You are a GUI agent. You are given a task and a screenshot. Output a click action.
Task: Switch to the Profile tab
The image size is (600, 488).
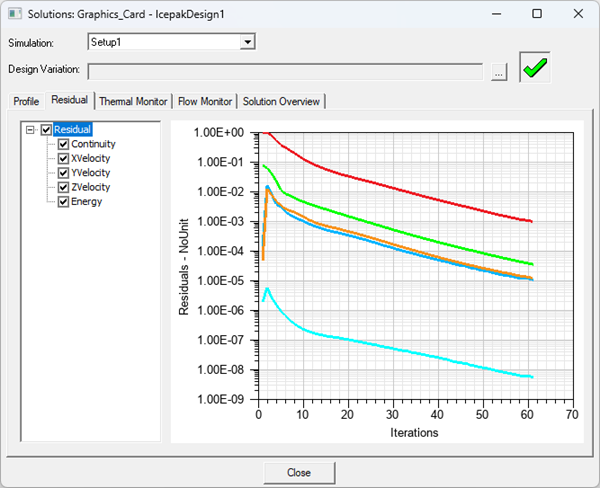(26, 101)
